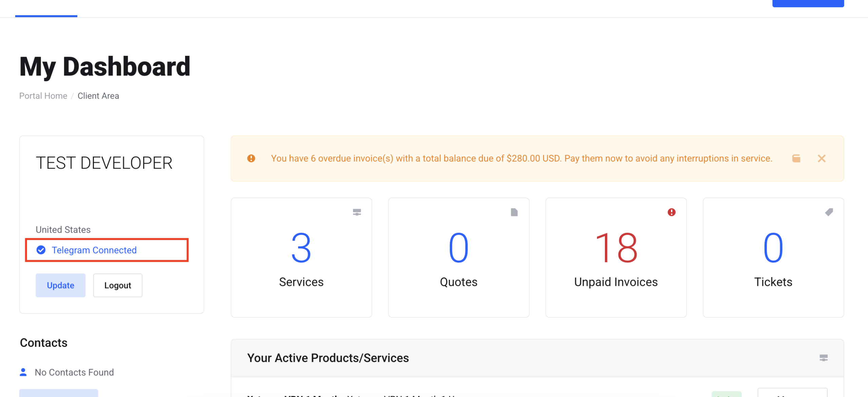
Task: Open the Quotes tile showing 0
Action: click(458, 257)
